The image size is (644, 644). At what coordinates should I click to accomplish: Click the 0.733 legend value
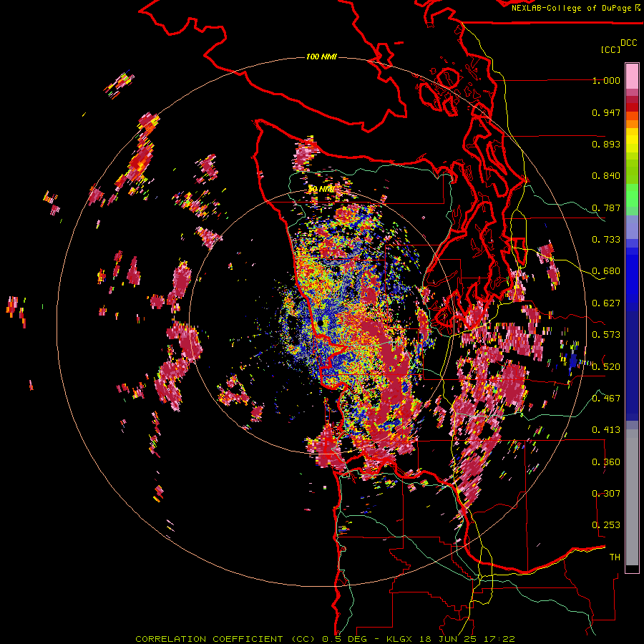click(x=606, y=240)
